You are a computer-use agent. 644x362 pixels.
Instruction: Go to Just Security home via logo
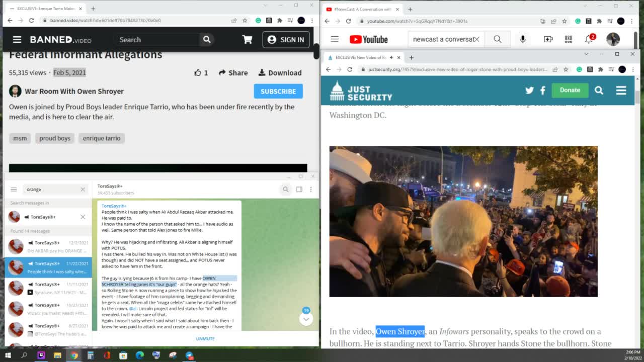coord(361,91)
